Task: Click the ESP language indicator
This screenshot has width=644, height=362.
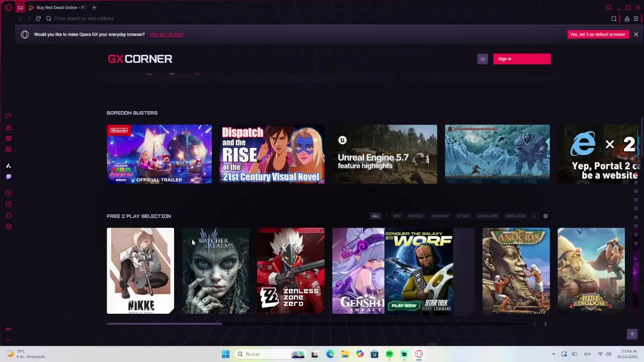Action: [x=587, y=354]
